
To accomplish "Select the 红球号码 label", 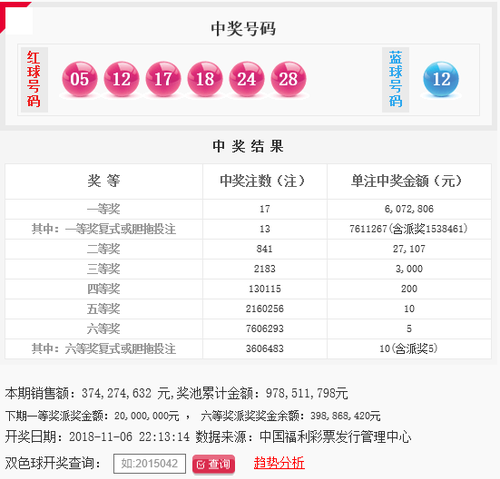I will coord(34,79).
